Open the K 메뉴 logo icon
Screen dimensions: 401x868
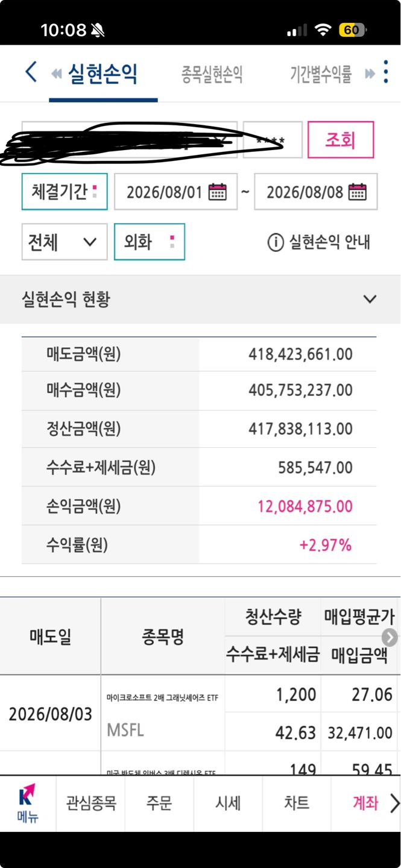tap(28, 804)
